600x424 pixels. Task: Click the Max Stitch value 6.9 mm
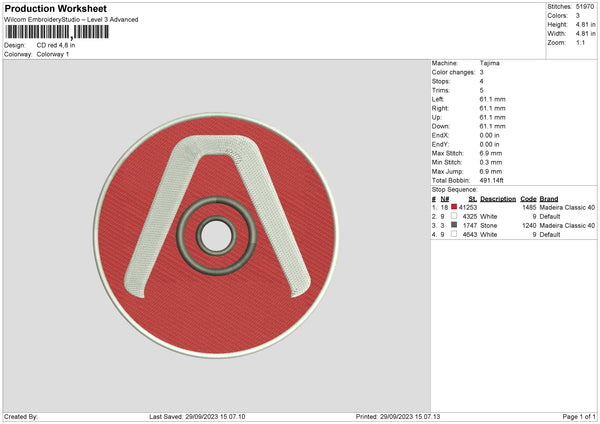491,153
